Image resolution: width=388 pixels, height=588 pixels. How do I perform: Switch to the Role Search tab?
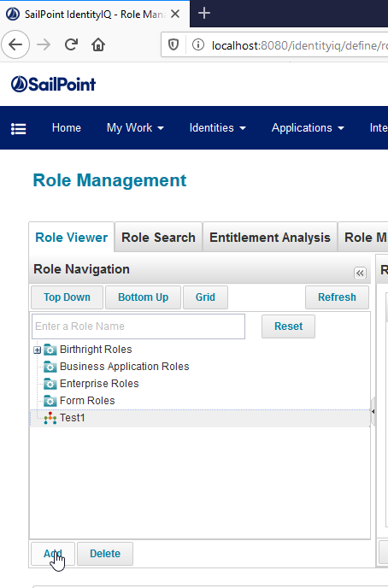[x=158, y=238]
